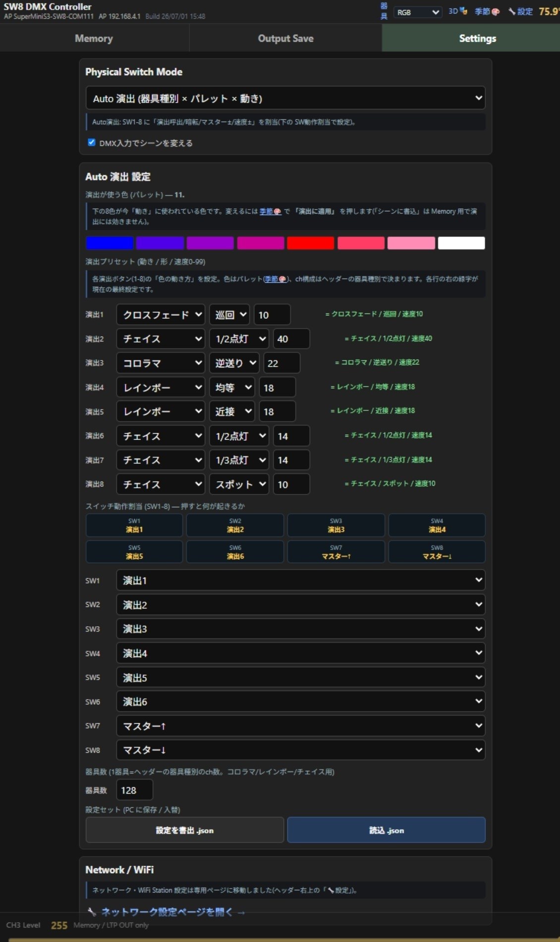The height and width of the screenshot is (942, 560).
Task: Click 演出3 speed field showing 22
Action: [x=281, y=363]
